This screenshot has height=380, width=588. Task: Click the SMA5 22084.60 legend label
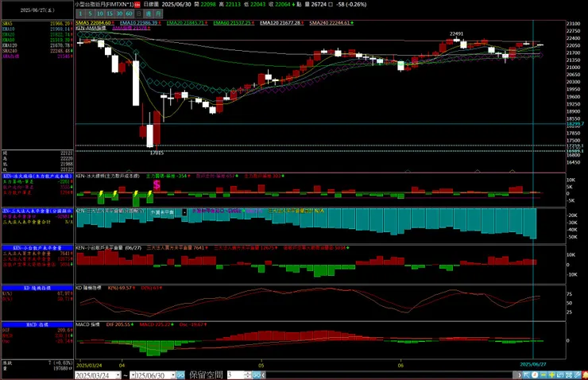[94, 23]
